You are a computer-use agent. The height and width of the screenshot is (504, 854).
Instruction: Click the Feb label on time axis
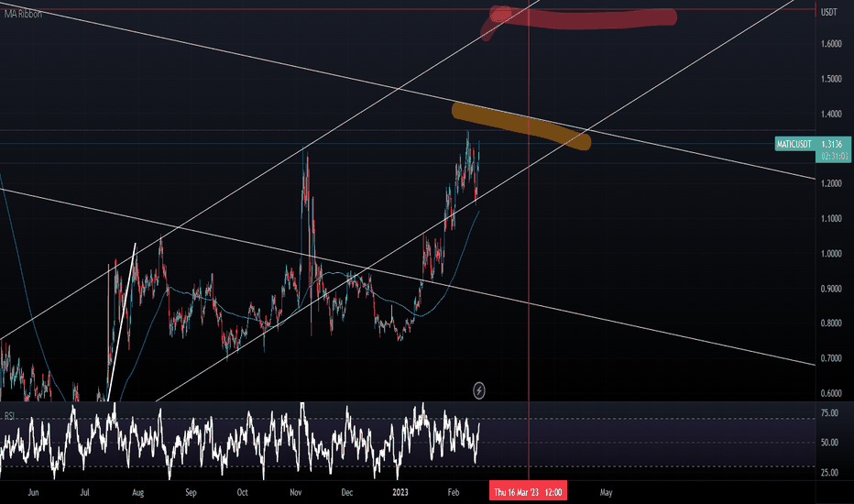pyautogui.click(x=454, y=493)
